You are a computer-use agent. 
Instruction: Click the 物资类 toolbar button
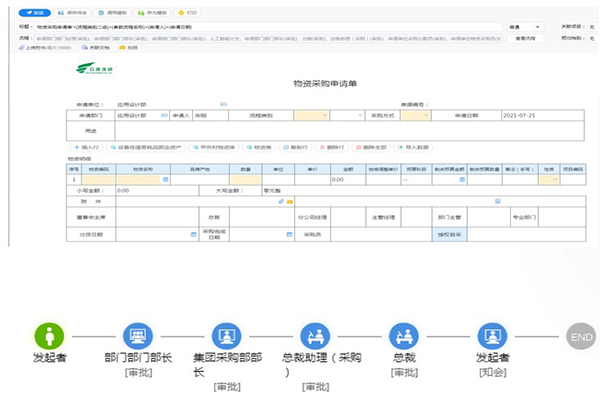(x=259, y=147)
